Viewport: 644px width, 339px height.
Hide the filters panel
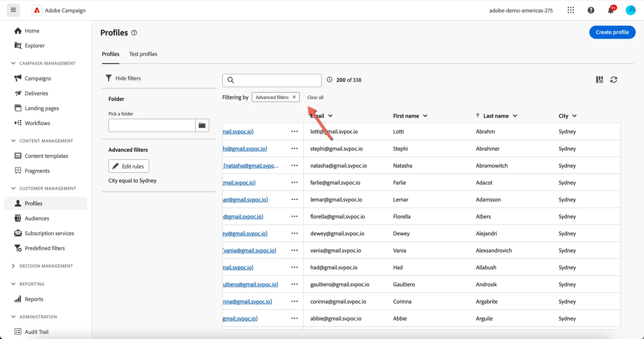click(x=123, y=78)
